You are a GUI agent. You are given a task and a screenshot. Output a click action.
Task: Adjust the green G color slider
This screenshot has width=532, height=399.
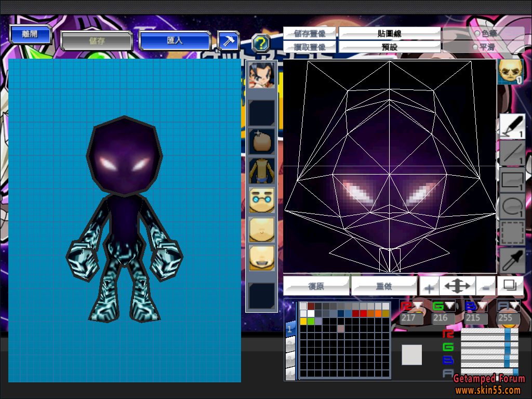coord(489,347)
